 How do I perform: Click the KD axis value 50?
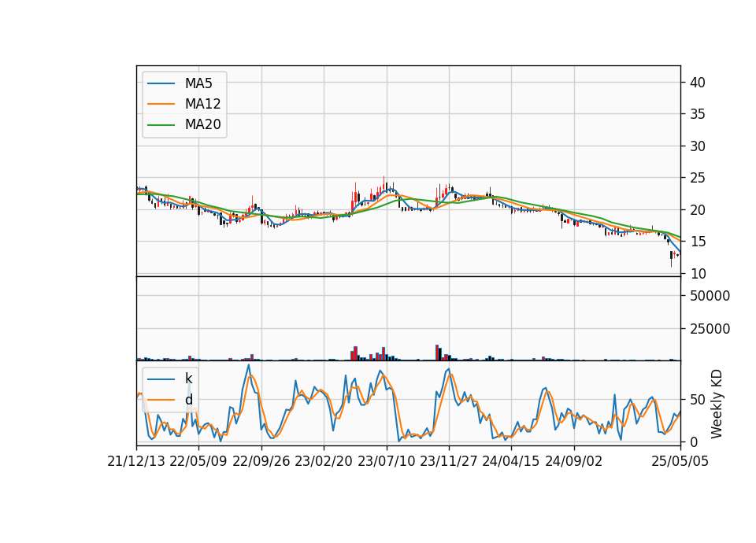[x=698, y=400]
